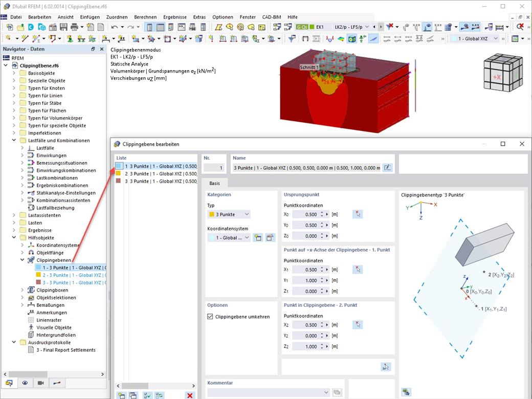Click the +X view navigation cube
This screenshot has height=399, width=532.
click(x=503, y=73)
